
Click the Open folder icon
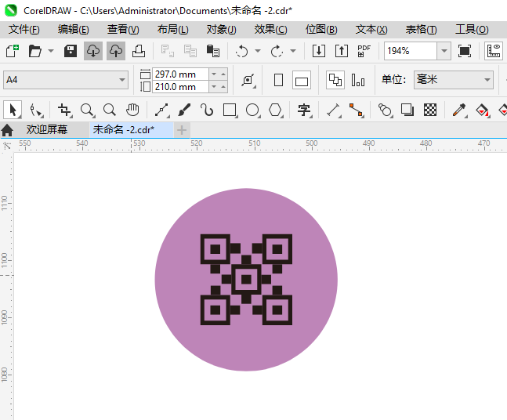tap(35, 51)
